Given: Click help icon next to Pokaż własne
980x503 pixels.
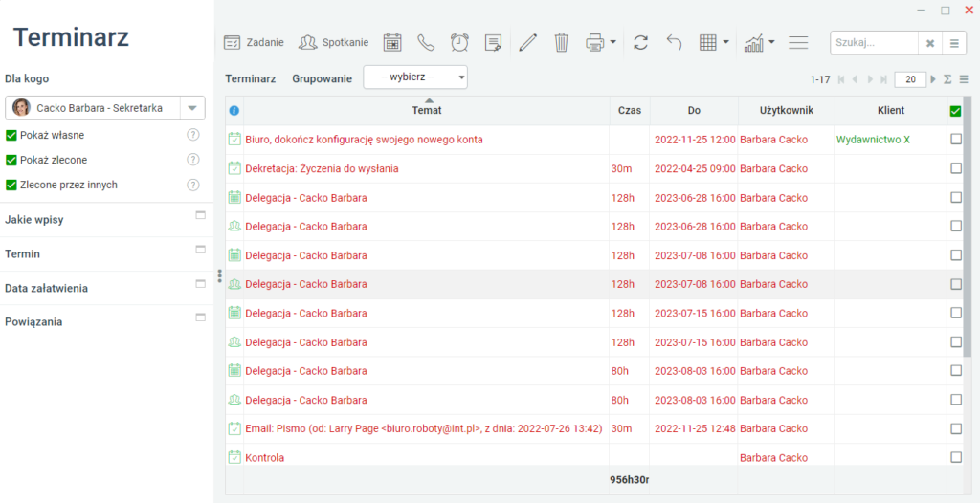Looking at the screenshot, I should 193,134.
